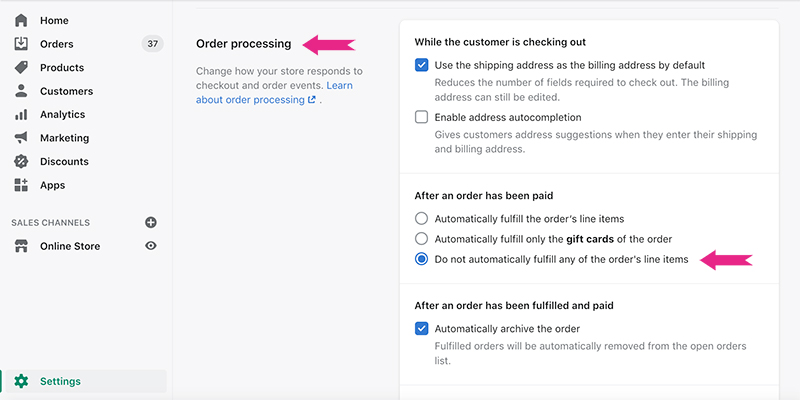Uncheck Automatically archive the order
Screen dimensions: 800x400
(x=421, y=328)
